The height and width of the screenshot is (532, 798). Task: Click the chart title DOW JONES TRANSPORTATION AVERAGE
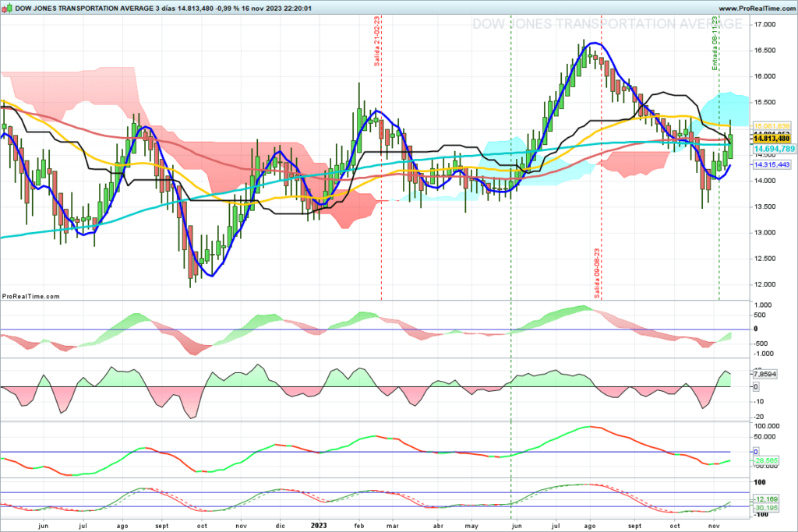[x=84, y=9]
